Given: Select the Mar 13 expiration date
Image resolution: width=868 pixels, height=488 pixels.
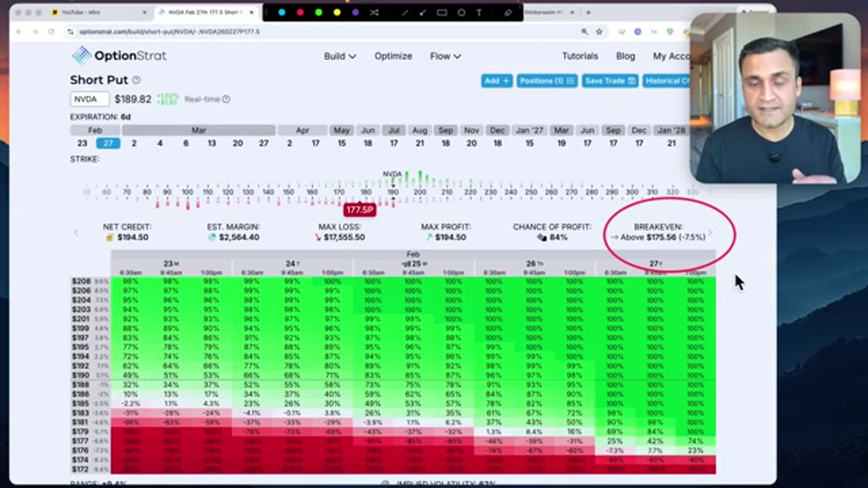Looking at the screenshot, I should click(x=212, y=144).
